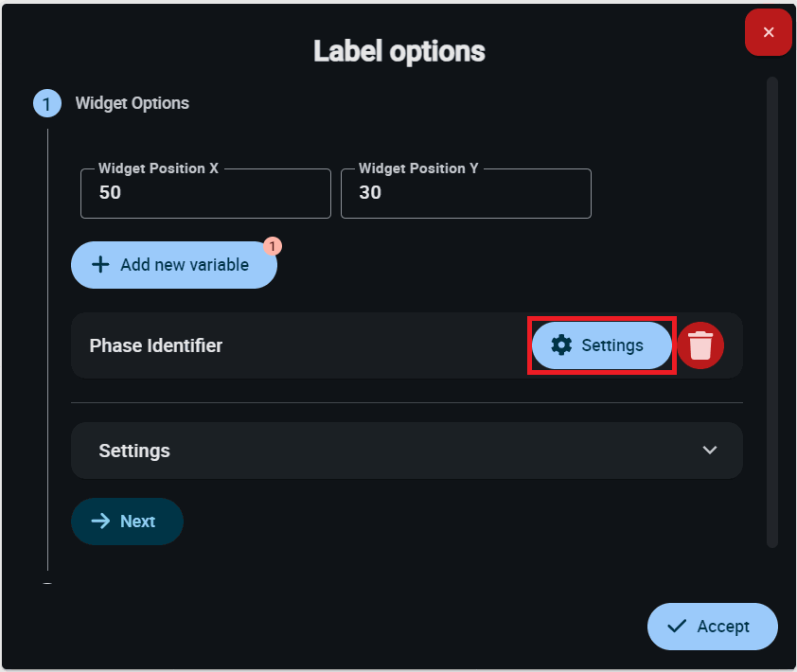Click the red badge showing 1
The height and width of the screenshot is (672, 797).
tap(273, 246)
